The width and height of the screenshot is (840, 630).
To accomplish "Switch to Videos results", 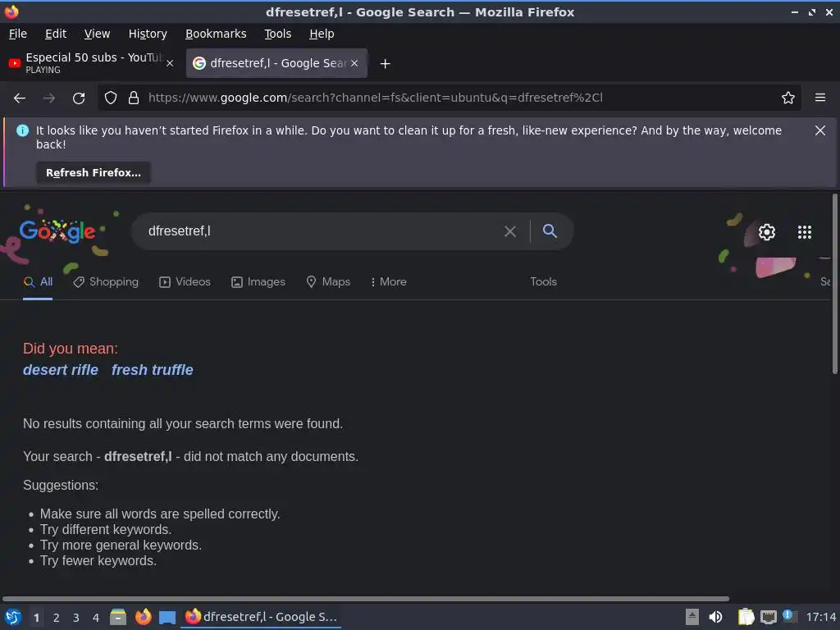I will [x=185, y=282].
